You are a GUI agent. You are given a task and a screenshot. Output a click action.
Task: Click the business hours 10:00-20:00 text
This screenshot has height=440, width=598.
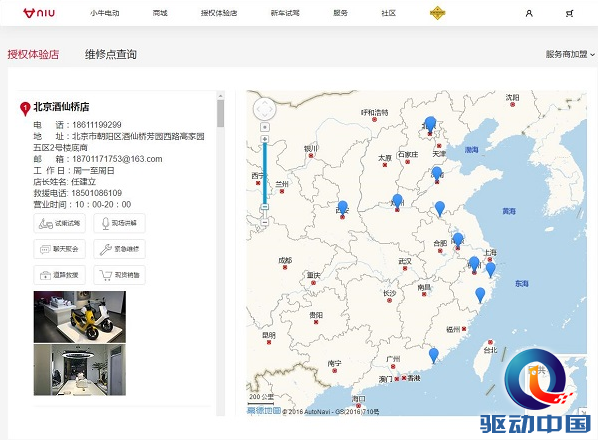(x=103, y=204)
